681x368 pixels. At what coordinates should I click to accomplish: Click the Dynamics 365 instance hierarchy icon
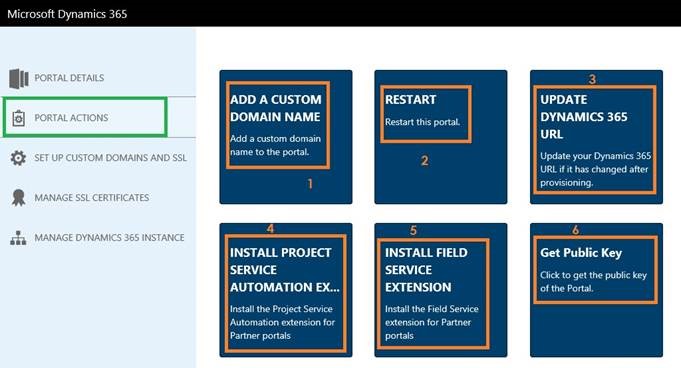[x=18, y=238]
